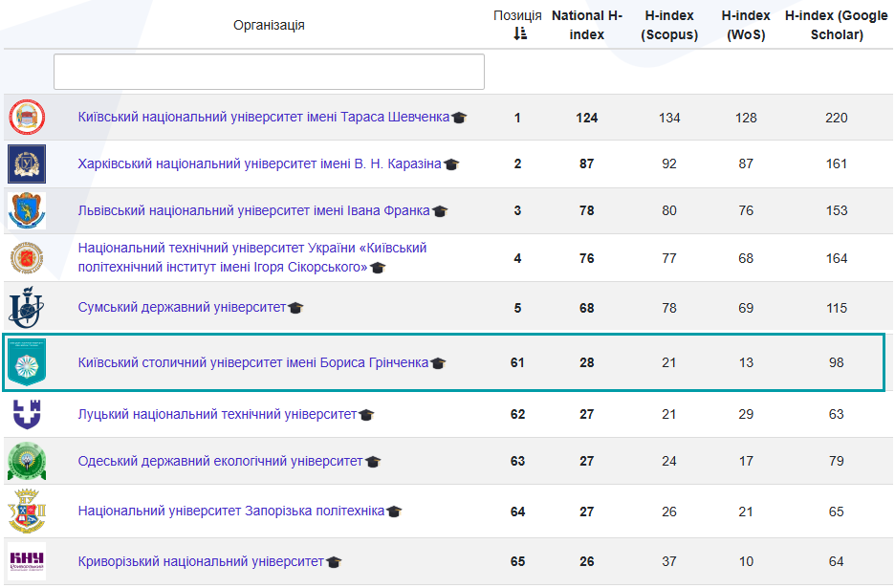Sort by H-index (Scopus) column header
Viewport: 895px width, 588px height.
(x=669, y=25)
